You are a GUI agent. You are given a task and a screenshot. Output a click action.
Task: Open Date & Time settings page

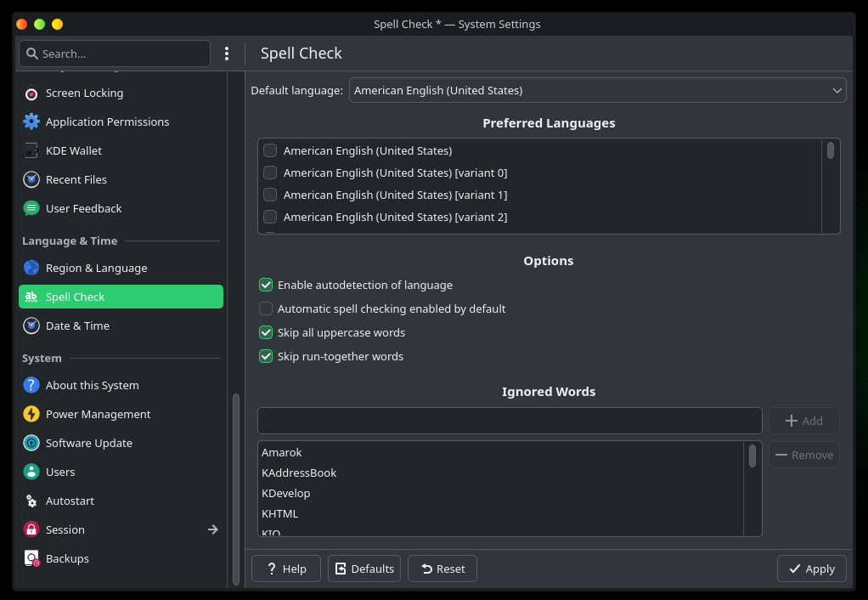pyautogui.click(x=77, y=326)
